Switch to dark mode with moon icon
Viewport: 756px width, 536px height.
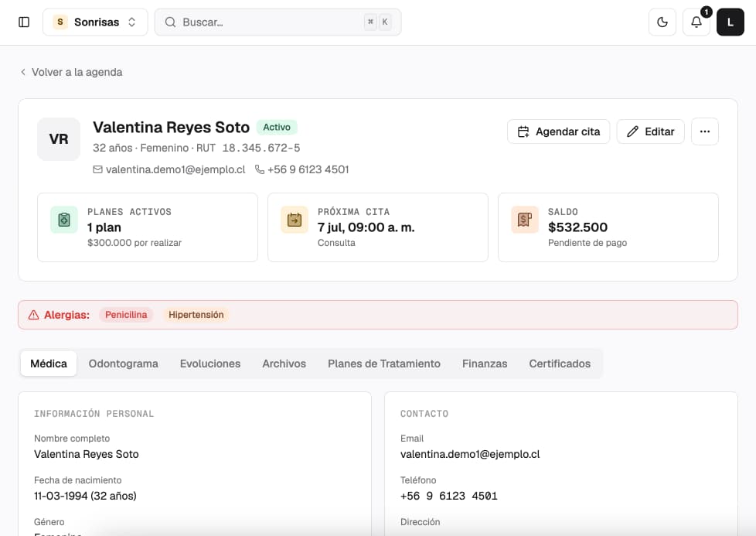click(x=662, y=22)
